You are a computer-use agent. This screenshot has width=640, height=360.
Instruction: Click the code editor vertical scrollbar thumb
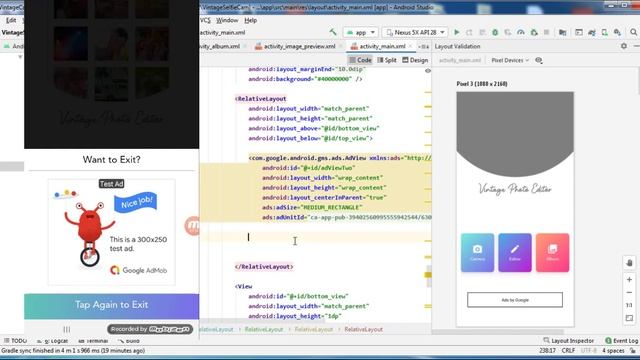tap(428, 276)
